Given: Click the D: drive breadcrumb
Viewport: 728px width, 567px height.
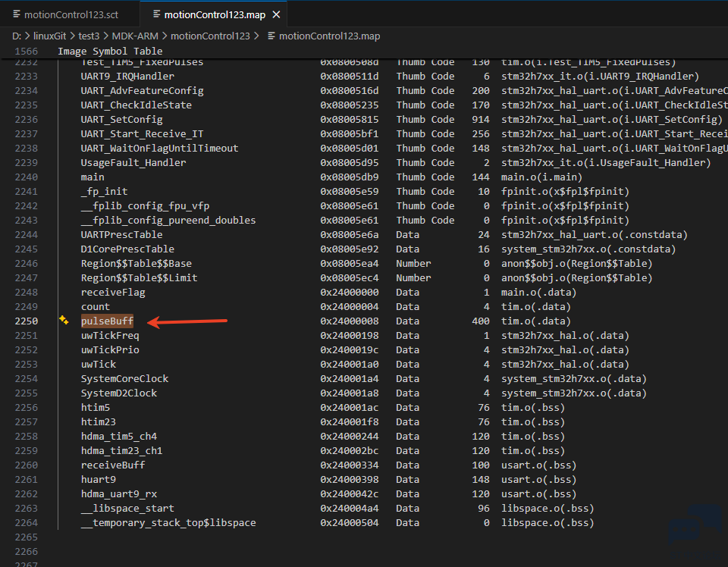Looking at the screenshot, I should pyautogui.click(x=17, y=36).
